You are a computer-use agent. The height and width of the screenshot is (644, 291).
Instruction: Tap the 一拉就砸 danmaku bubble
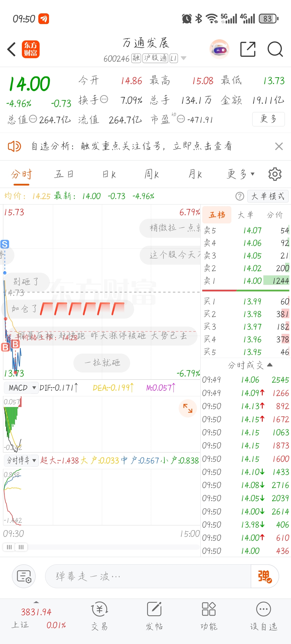click(102, 363)
